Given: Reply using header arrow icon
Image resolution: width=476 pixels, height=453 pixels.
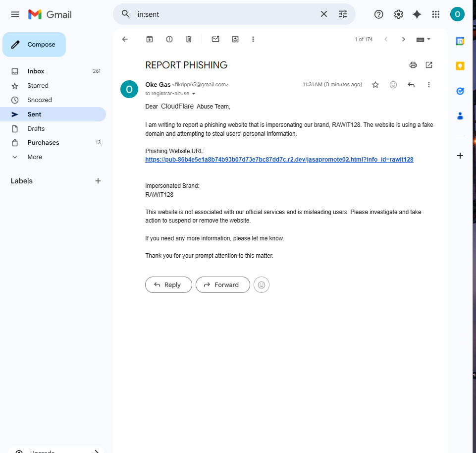Looking at the screenshot, I should (x=411, y=85).
